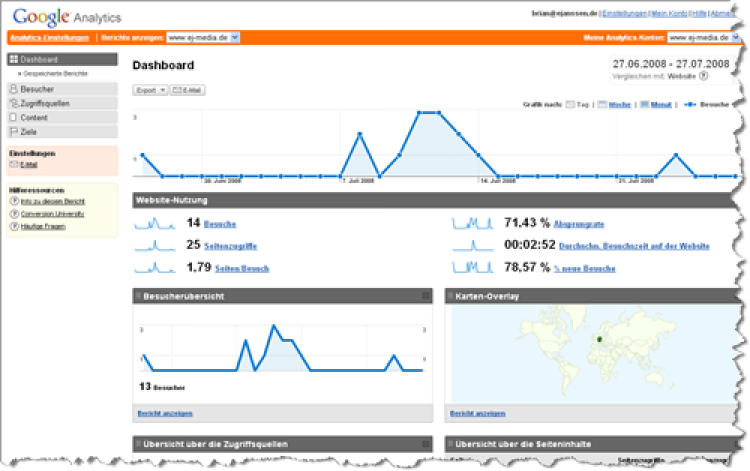750x471 pixels.
Task: Click the E-Mail button next to Export
Action: coord(187,90)
